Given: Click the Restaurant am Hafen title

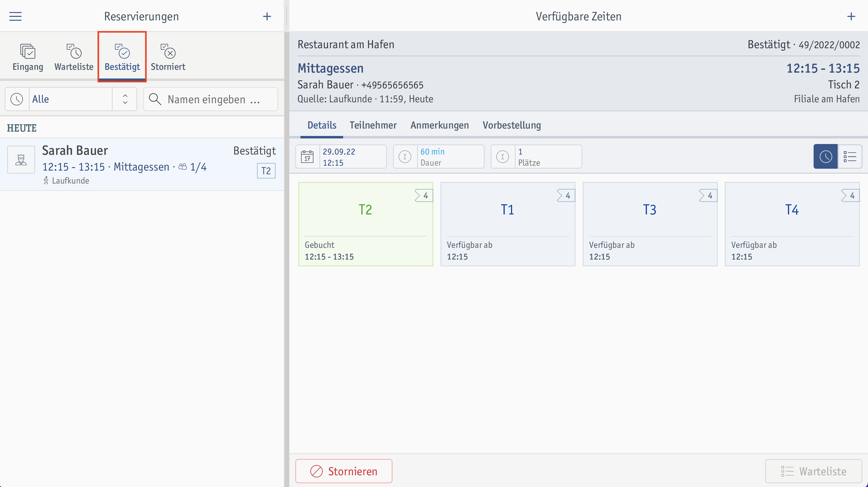Looking at the screenshot, I should (346, 44).
